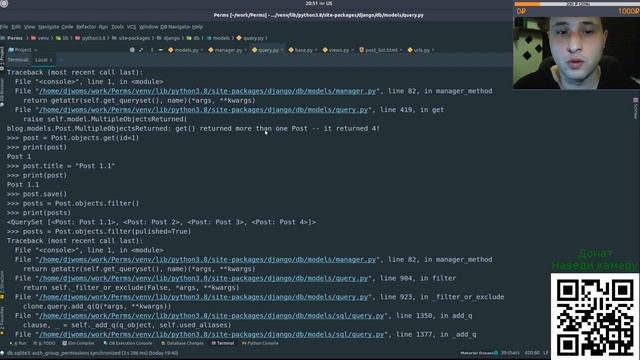640x360 pixels.
Task: Click the '39 chars' status bar entry
Action: (510, 353)
